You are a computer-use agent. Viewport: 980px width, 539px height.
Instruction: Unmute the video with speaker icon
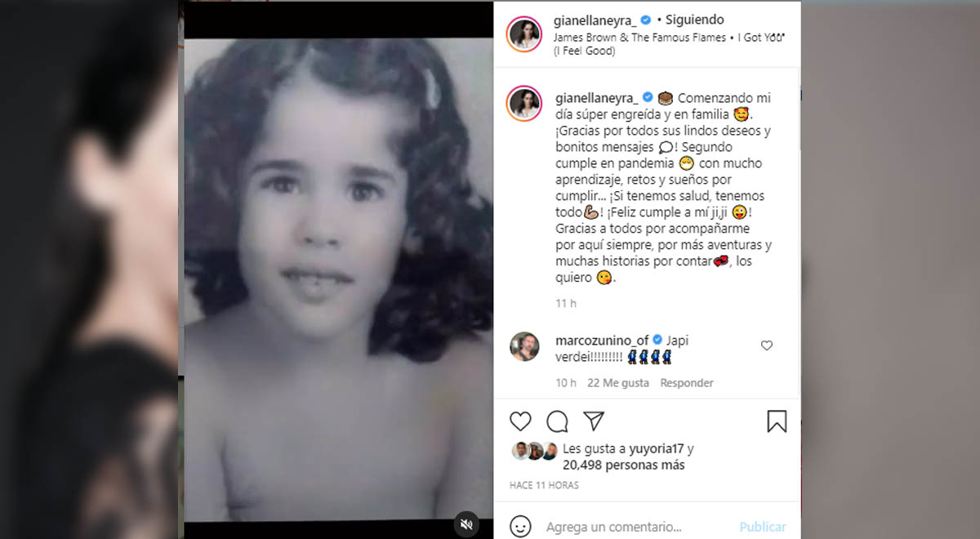click(466, 523)
